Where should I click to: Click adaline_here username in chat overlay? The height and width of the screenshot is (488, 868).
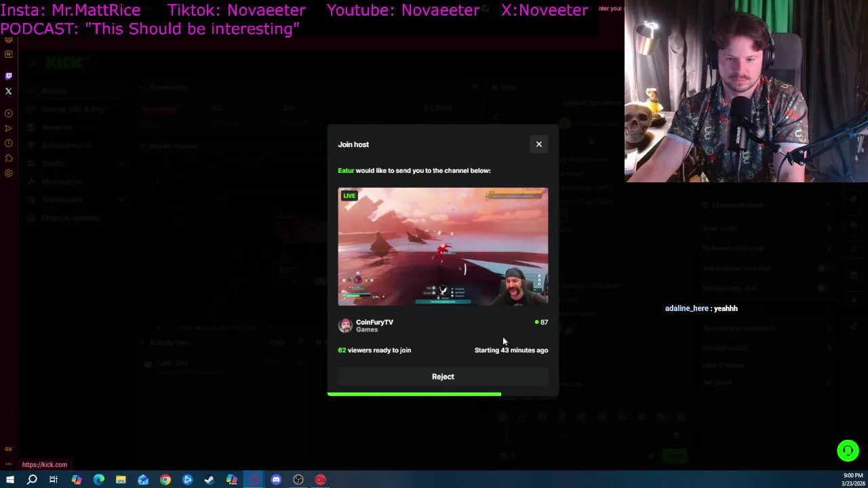tap(687, 308)
